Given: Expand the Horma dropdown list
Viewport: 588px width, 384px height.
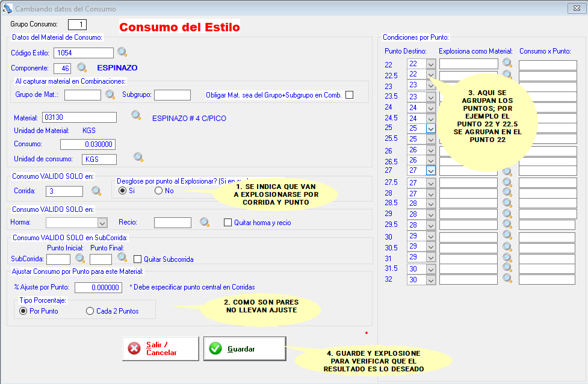Looking at the screenshot, I should pos(102,223).
